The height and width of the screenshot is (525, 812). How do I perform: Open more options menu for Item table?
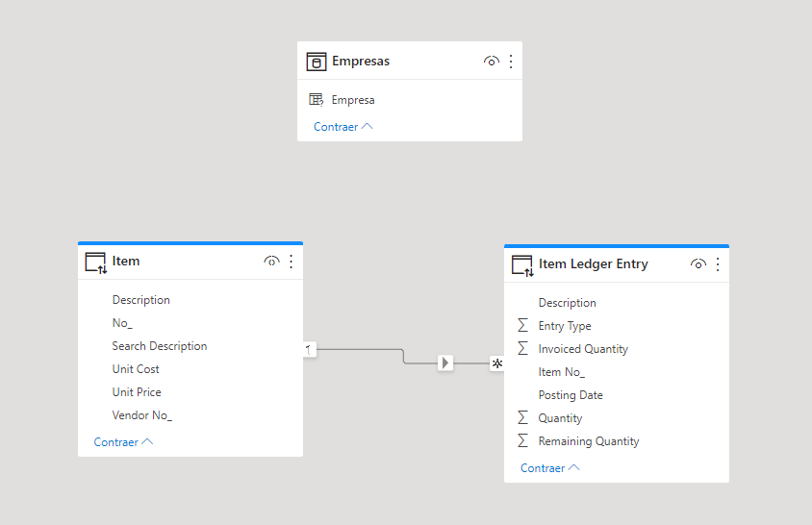point(292,262)
